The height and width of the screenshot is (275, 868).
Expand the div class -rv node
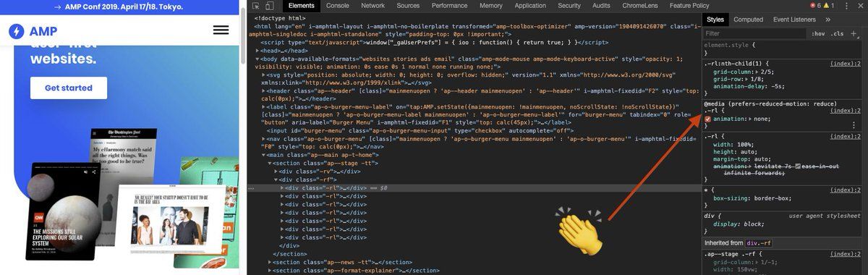pos(276,171)
